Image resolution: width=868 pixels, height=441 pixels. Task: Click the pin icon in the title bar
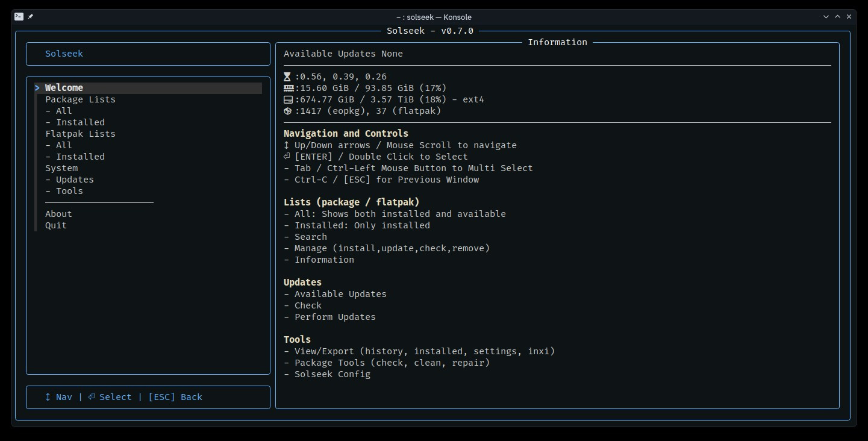click(31, 17)
